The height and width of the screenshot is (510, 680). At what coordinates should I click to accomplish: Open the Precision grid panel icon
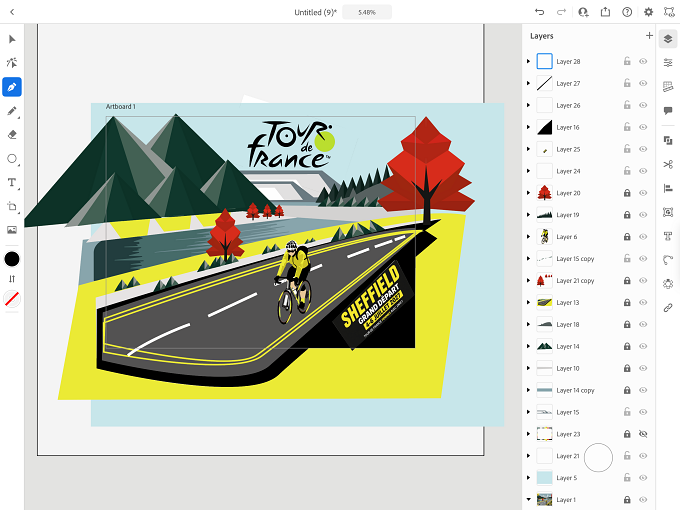point(668,87)
